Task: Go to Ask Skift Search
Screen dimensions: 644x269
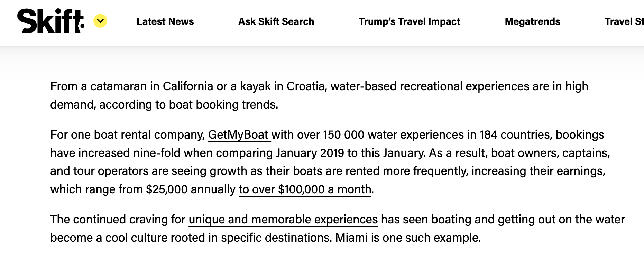Action: tap(276, 21)
